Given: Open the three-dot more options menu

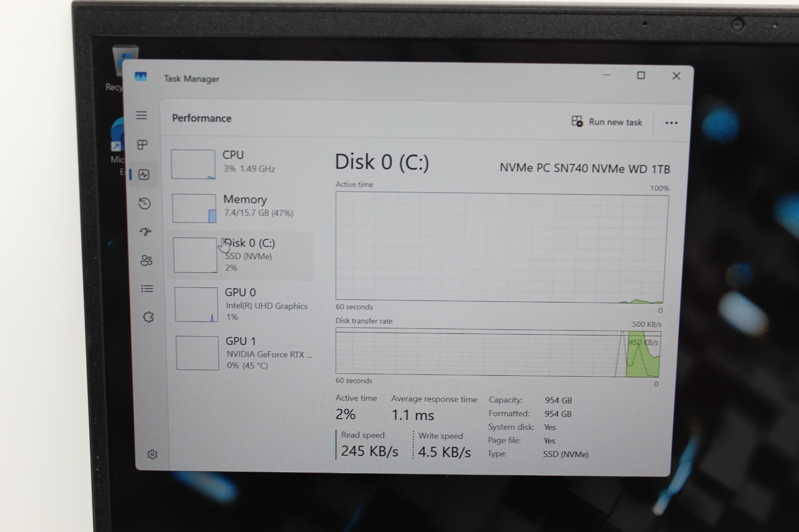Looking at the screenshot, I should click(x=671, y=123).
